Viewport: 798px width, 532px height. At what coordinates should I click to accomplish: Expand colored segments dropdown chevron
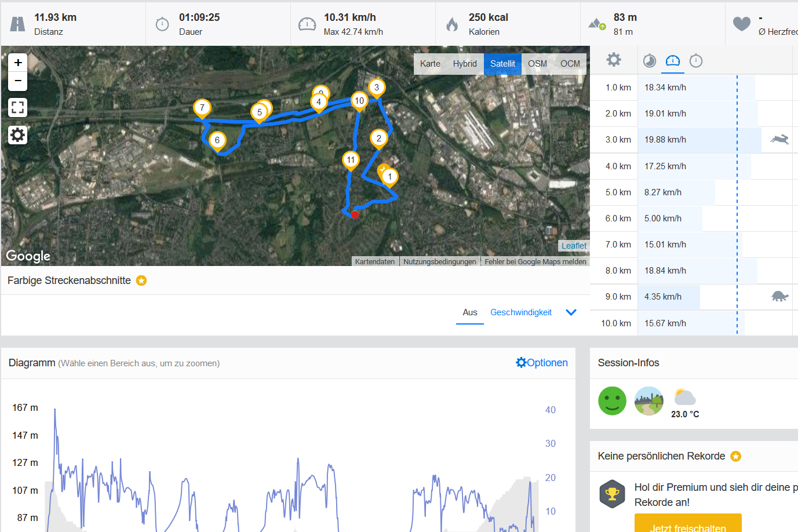click(571, 312)
